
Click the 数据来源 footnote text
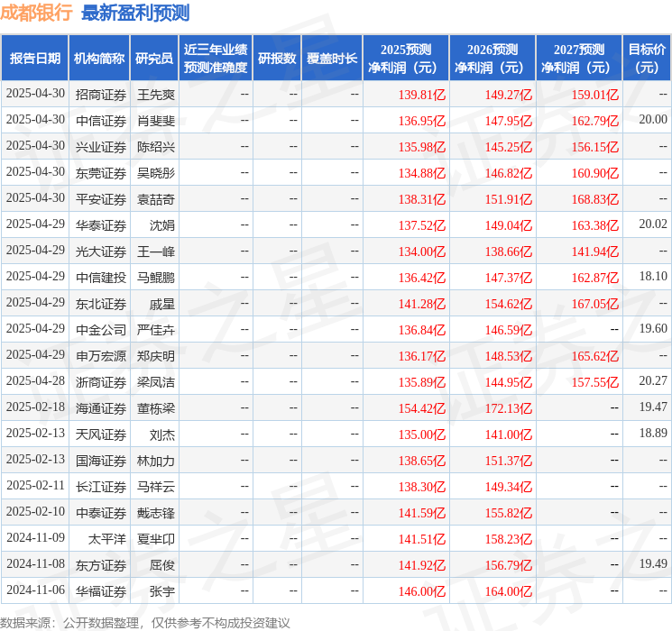click(145, 622)
